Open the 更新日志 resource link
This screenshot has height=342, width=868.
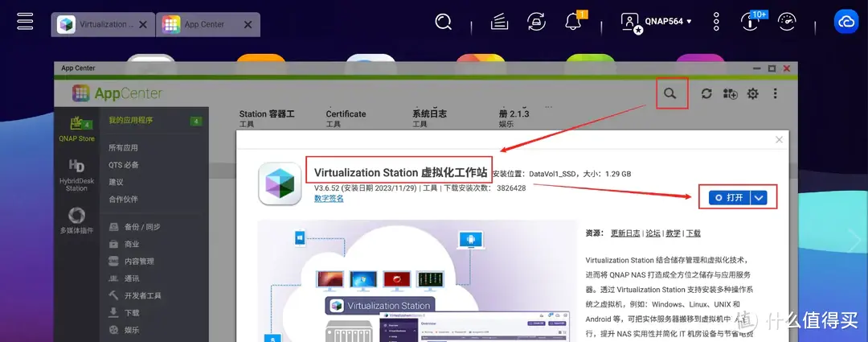[625, 233]
